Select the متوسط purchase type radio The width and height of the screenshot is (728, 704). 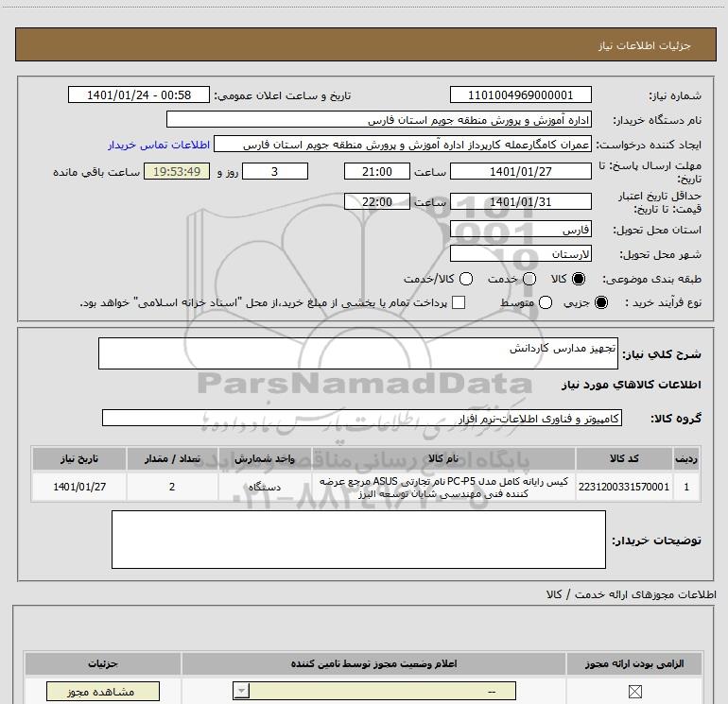pyautogui.click(x=546, y=303)
